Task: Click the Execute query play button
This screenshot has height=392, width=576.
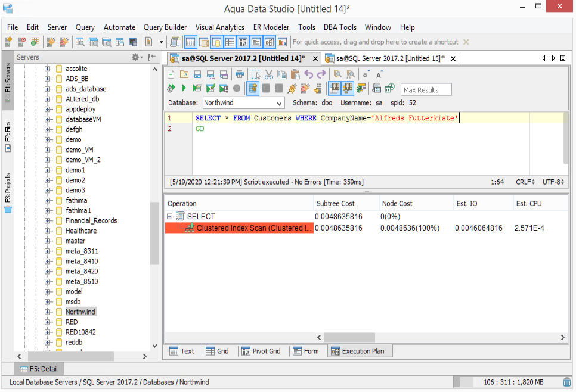Action: (x=184, y=88)
